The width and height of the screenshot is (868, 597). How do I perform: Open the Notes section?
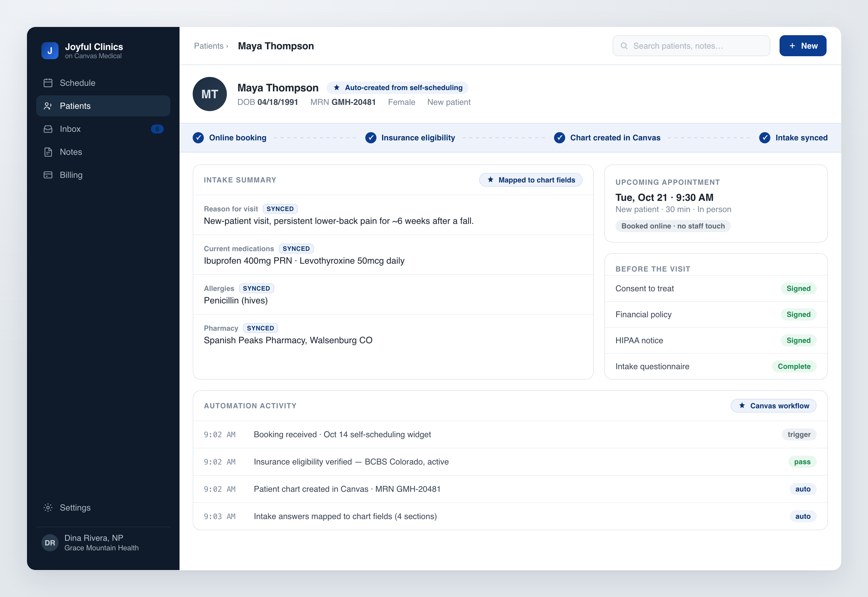pyautogui.click(x=103, y=152)
